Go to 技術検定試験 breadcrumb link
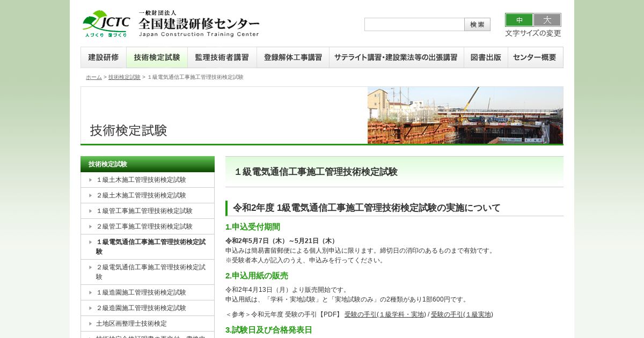The image size is (644, 338). (x=125, y=77)
